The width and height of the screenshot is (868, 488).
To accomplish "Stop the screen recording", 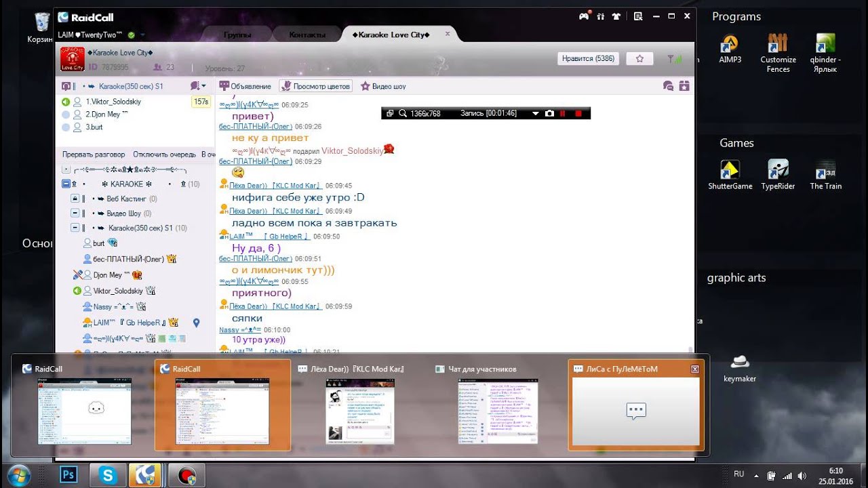I will 578,114.
